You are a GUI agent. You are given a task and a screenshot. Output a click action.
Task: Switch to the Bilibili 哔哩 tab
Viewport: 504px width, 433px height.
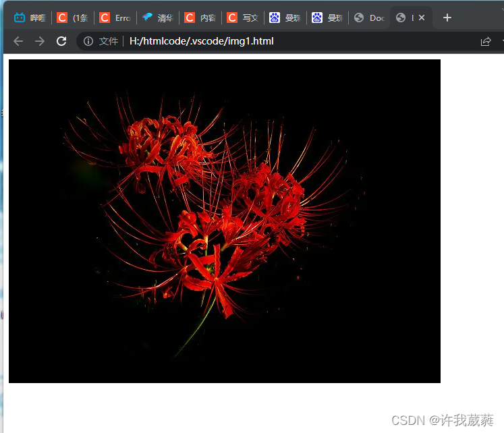pos(30,18)
